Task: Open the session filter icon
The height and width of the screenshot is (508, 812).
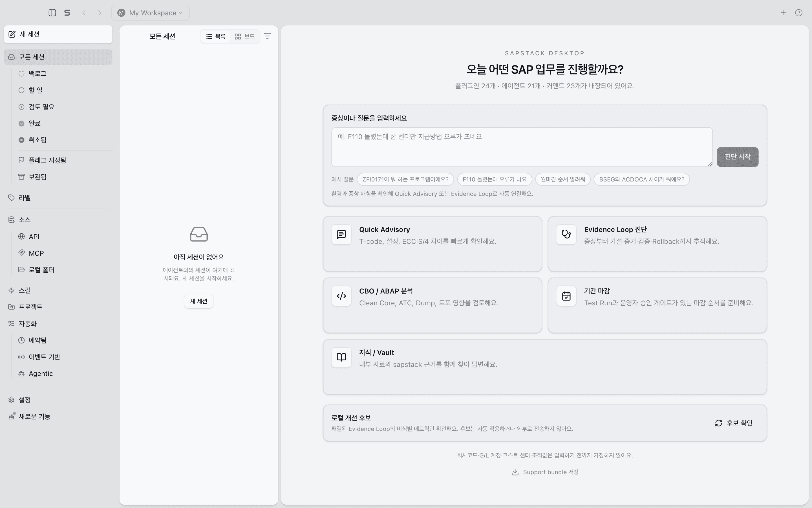Action: (267, 36)
